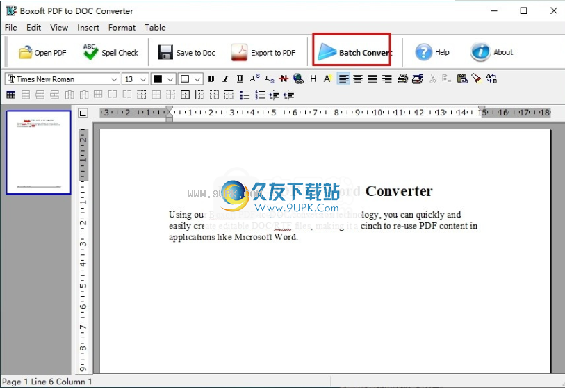Viewport: 565px width, 392px height.
Task: Open the About dialog
Action: tap(491, 52)
